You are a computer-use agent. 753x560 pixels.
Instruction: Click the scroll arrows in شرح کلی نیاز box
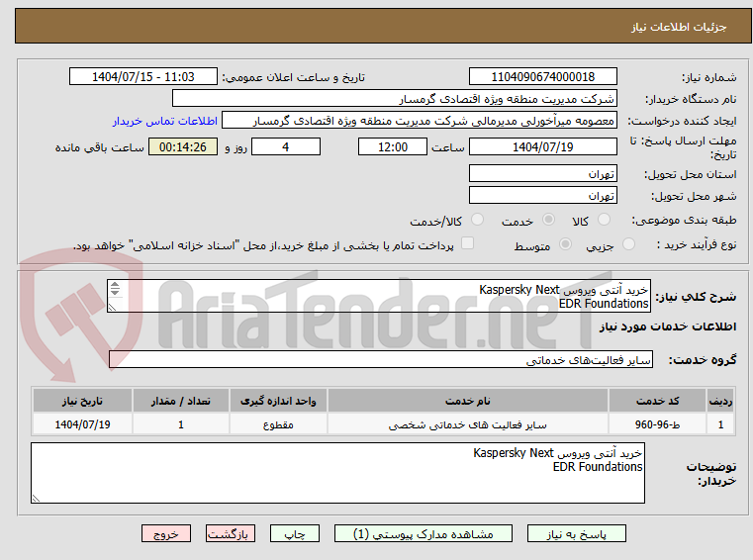click(115, 288)
